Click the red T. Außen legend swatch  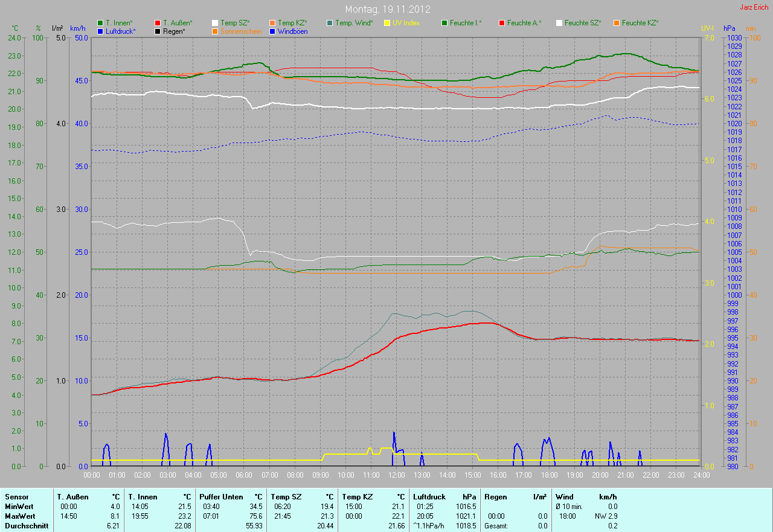point(158,23)
